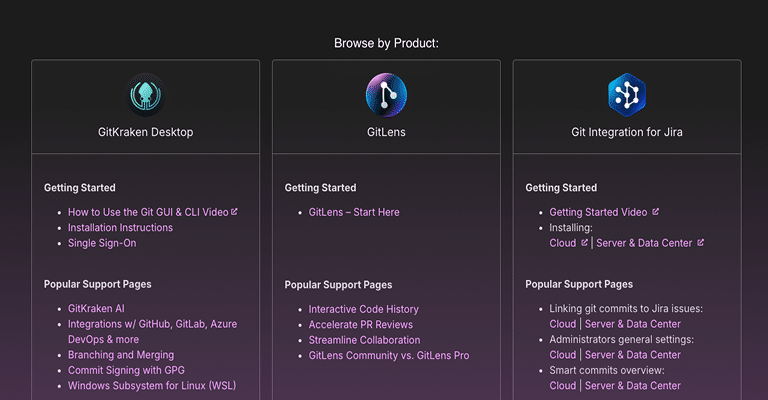Open How to Use the Git GUI & CLI Video
This screenshot has height=400, width=768.
[x=148, y=212]
